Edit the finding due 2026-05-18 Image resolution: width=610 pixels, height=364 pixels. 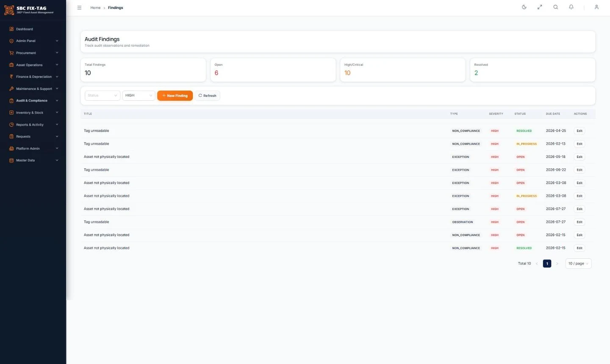click(579, 157)
